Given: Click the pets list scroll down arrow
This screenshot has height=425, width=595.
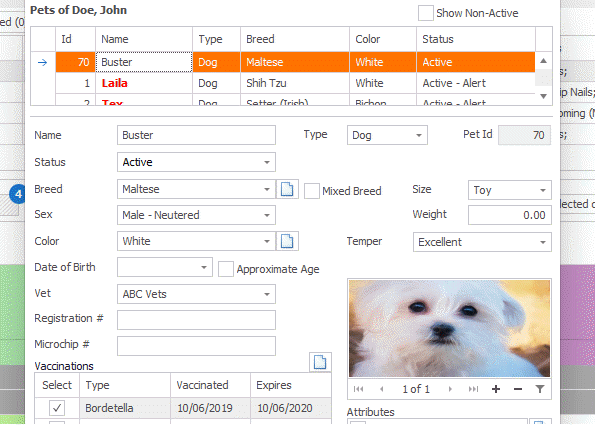Looking at the screenshot, I should pos(543,96).
